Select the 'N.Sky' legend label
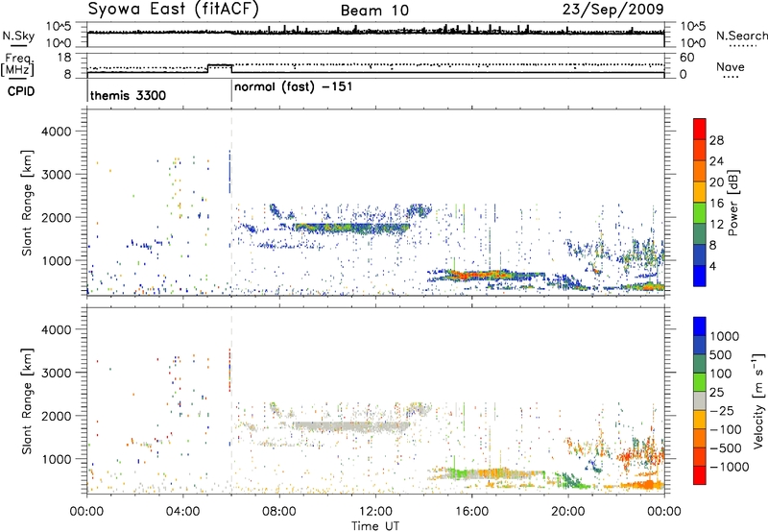 pyautogui.click(x=18, y=36)
